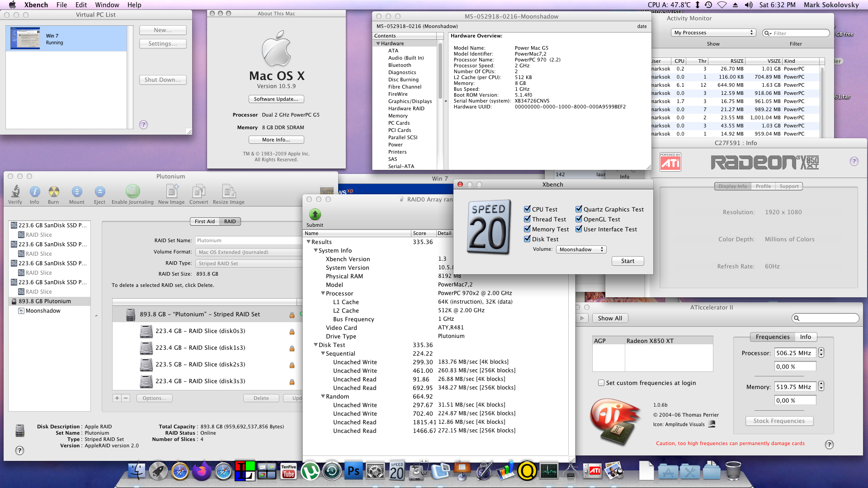Image resolution: width=868 pixels, height=488 pixels.
Task: Click the New Image toolbar icon
Action: 171,192
